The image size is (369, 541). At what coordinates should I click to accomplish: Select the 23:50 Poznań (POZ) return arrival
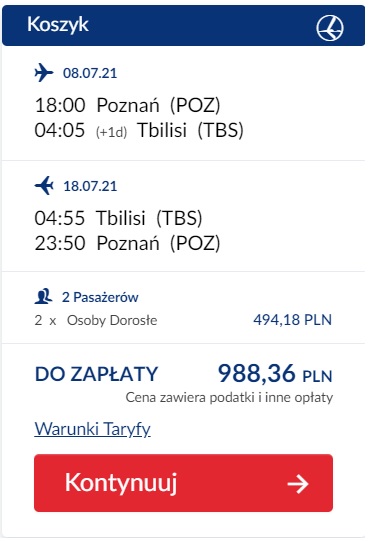click(127, 243)
